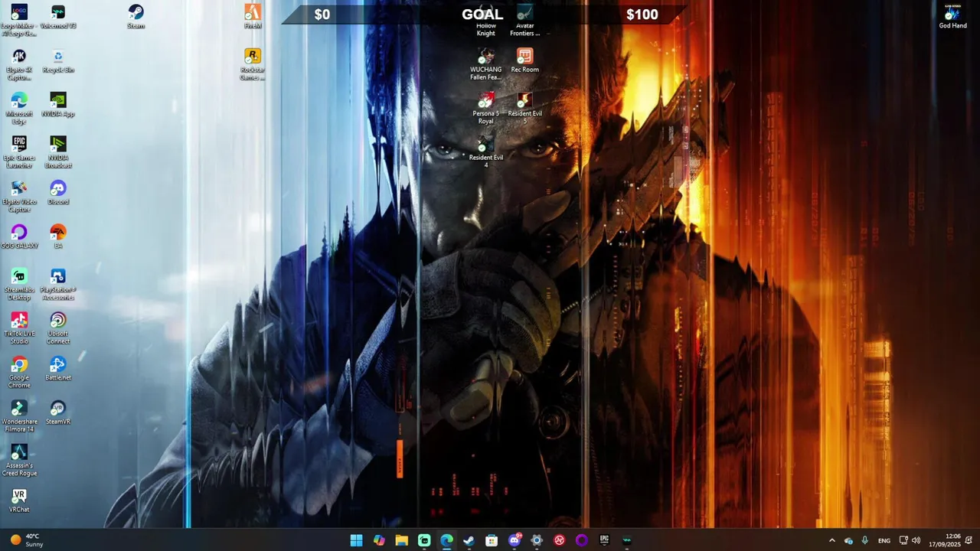Viewport: 980px width, 551px height.
Task: Select the Recycle Bin icon
Action: point(58,60)
